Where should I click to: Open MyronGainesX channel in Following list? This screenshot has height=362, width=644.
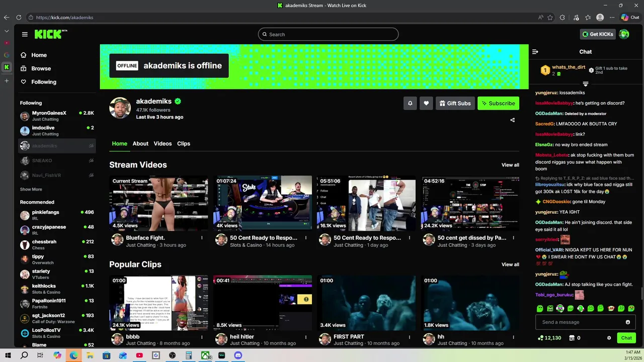tap(57, 116)
